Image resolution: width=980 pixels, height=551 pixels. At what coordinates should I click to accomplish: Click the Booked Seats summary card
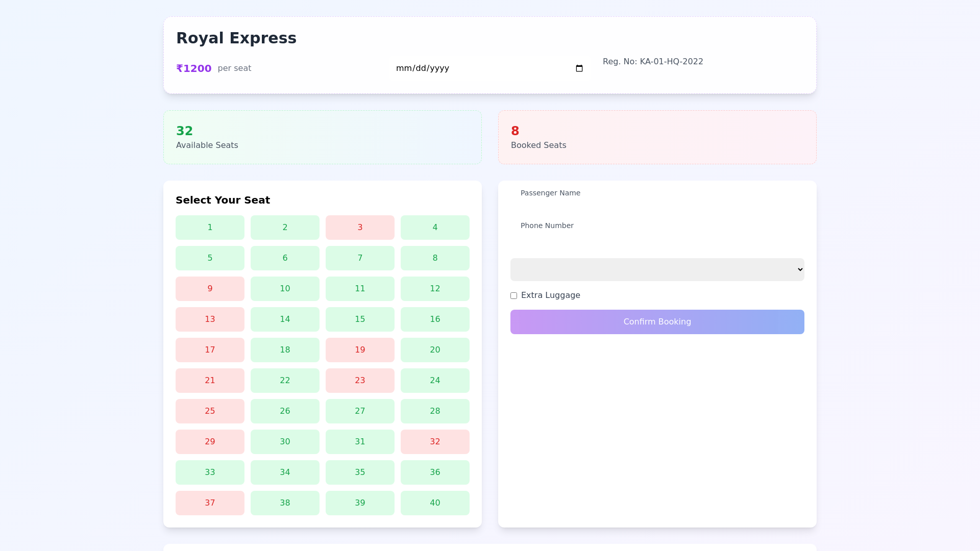[657, 137]
